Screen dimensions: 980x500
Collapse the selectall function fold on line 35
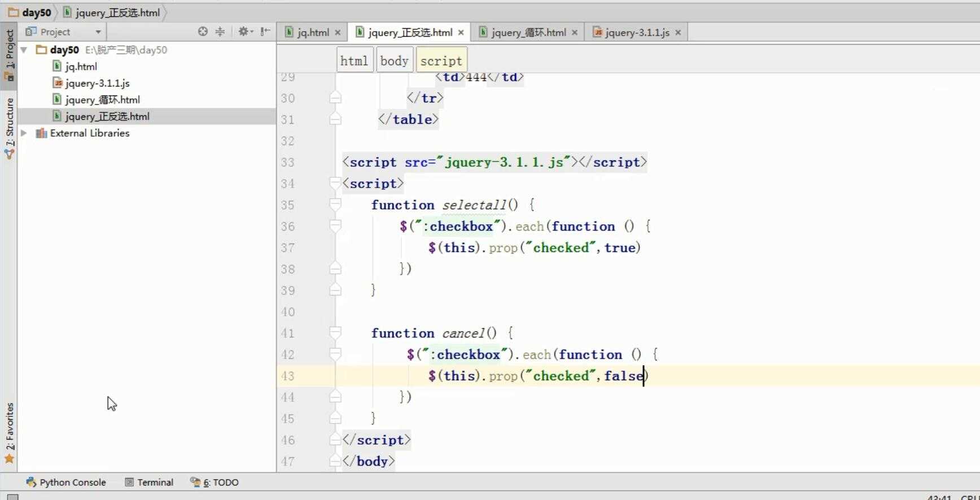click(335, 205)
